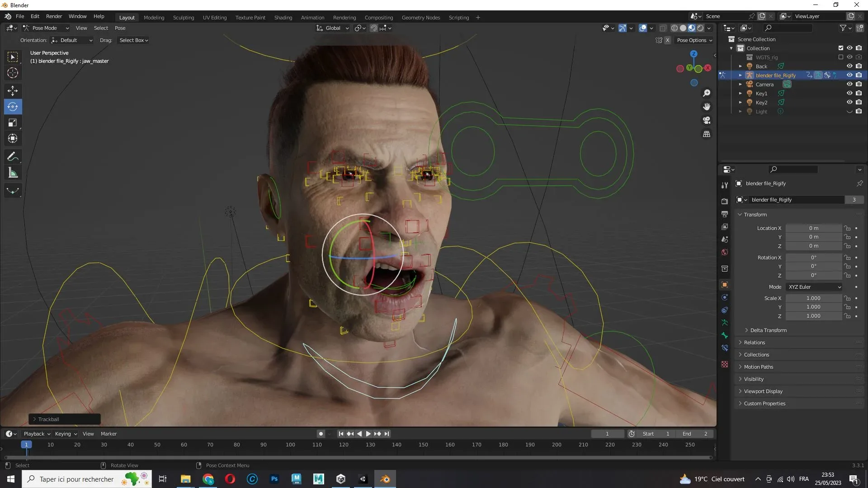Switch to the Animation workspace tab
868x488 pixels.
pyautogui.click(x=312, y=18)
